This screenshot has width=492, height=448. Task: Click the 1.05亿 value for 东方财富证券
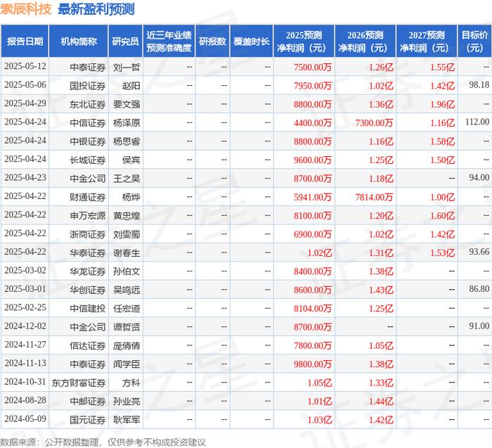tap(319, 383)
